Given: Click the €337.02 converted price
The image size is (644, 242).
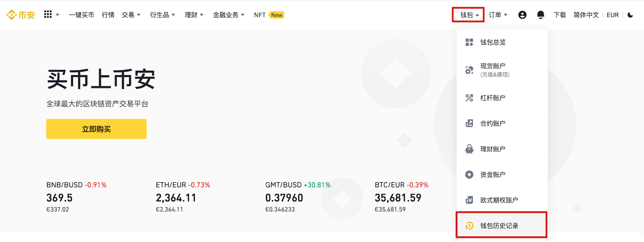Looking at the screenshot, I should coord(58,209).
